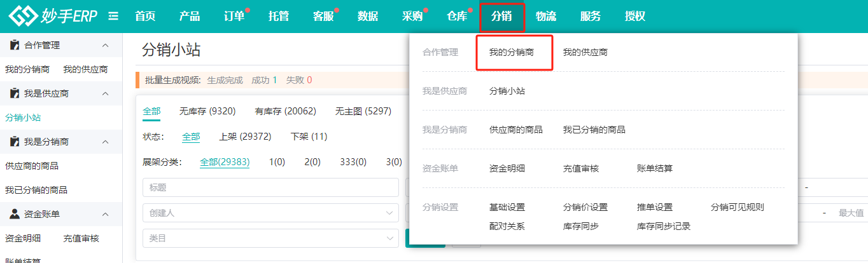Open 充值审核 from the dropdown menu
The height and width of the screenshot is (263, 868).
(581, 168)
